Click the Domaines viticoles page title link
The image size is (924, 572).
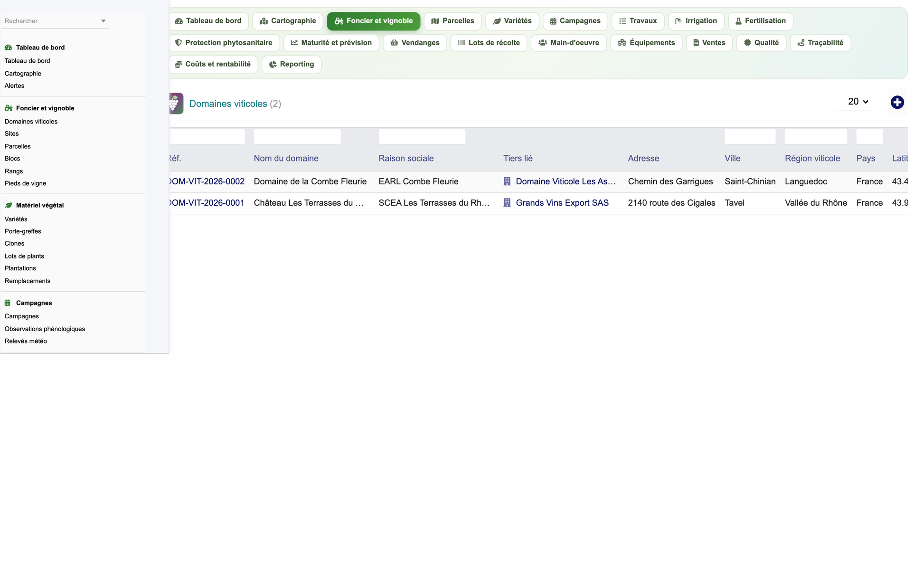pos(228,104)
